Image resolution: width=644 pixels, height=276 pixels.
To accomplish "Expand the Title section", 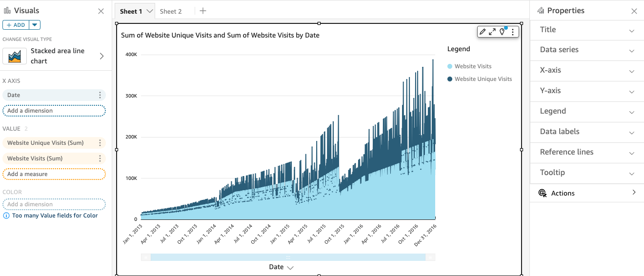I will coord(587,30).
